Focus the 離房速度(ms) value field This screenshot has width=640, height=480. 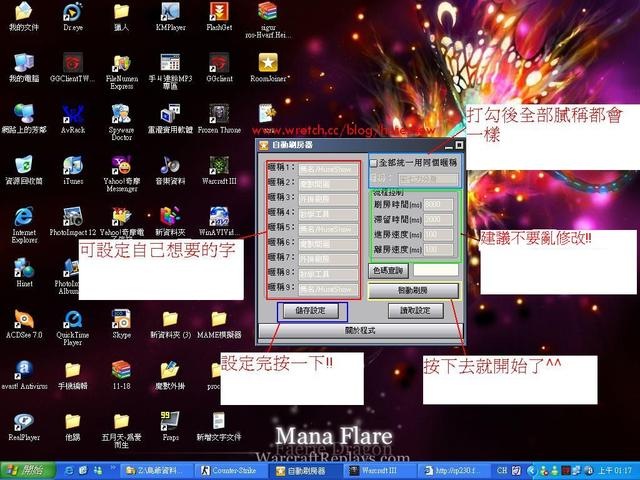[438, 249]
